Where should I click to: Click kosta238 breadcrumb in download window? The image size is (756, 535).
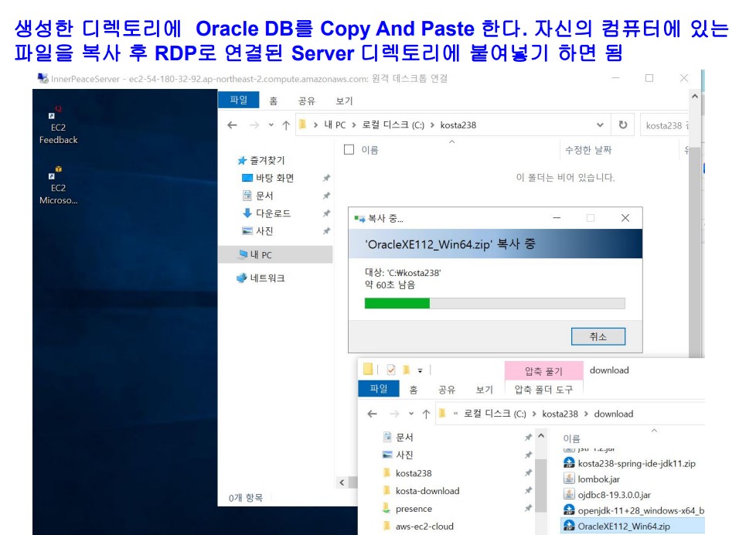click(560, 414)
